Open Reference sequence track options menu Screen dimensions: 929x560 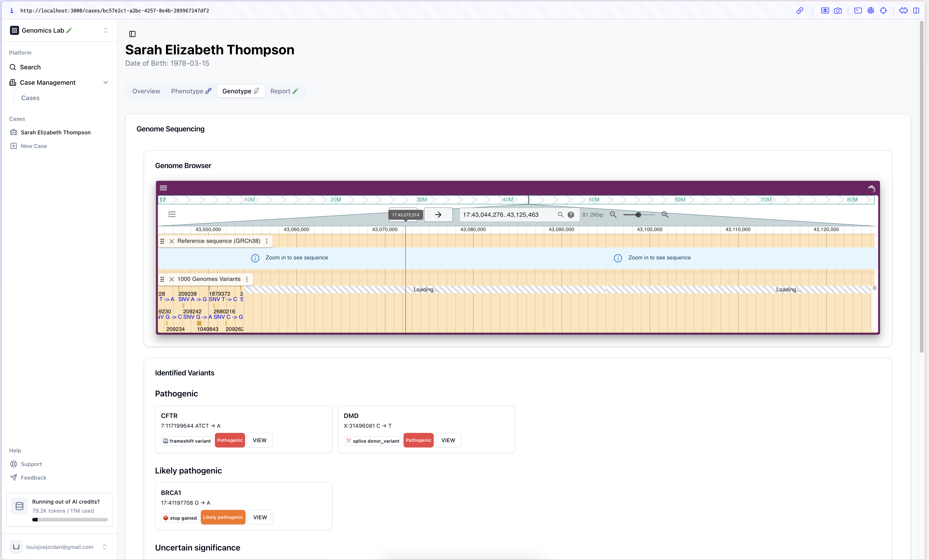pyautogui.click(x=267, y=241)
